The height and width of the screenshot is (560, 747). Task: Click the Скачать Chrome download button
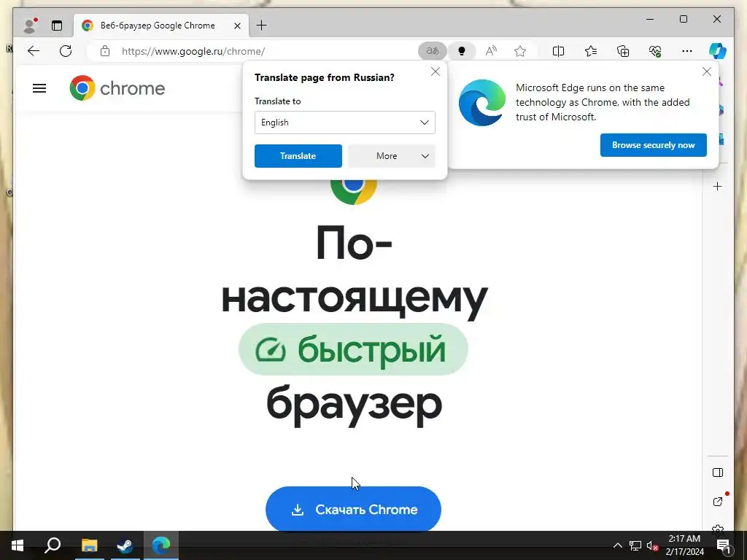[353, 509]
